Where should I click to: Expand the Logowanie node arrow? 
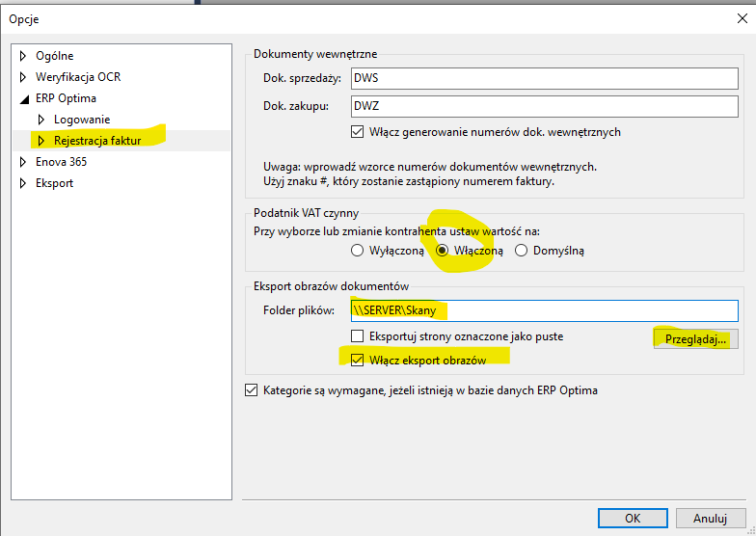pos(40,120)
